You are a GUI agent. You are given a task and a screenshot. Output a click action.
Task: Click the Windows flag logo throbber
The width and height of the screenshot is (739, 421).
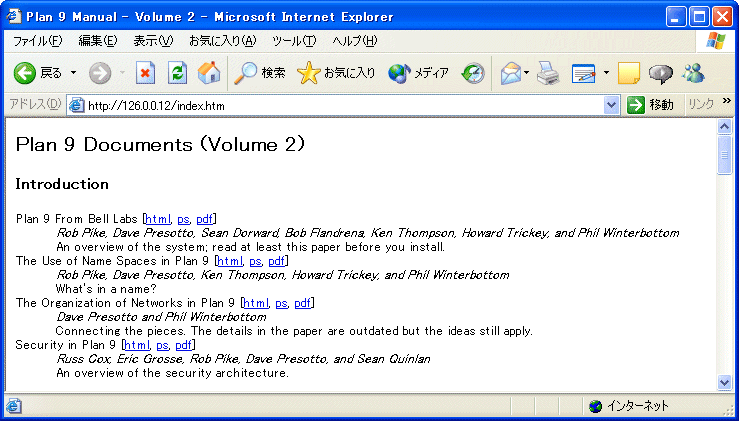pyautogui.click(x=716, y=41)
